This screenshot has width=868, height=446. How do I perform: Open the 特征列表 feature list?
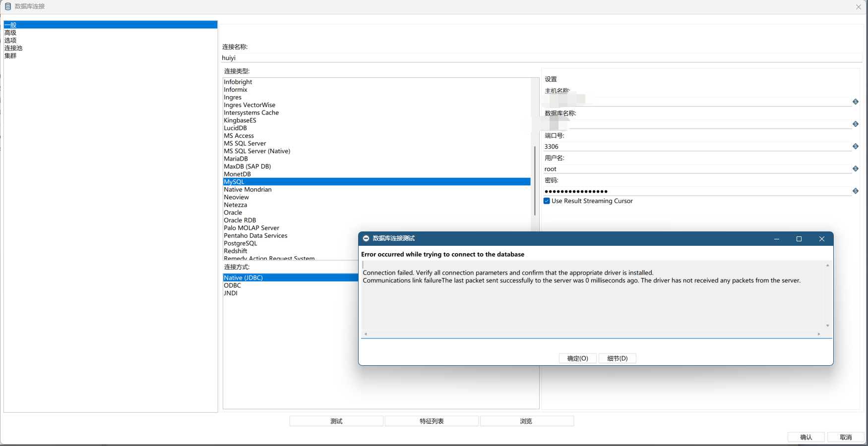432,421
